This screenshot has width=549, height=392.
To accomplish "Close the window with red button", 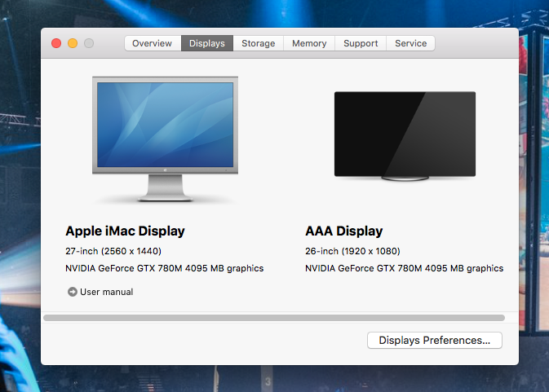I will pos(56,43).
